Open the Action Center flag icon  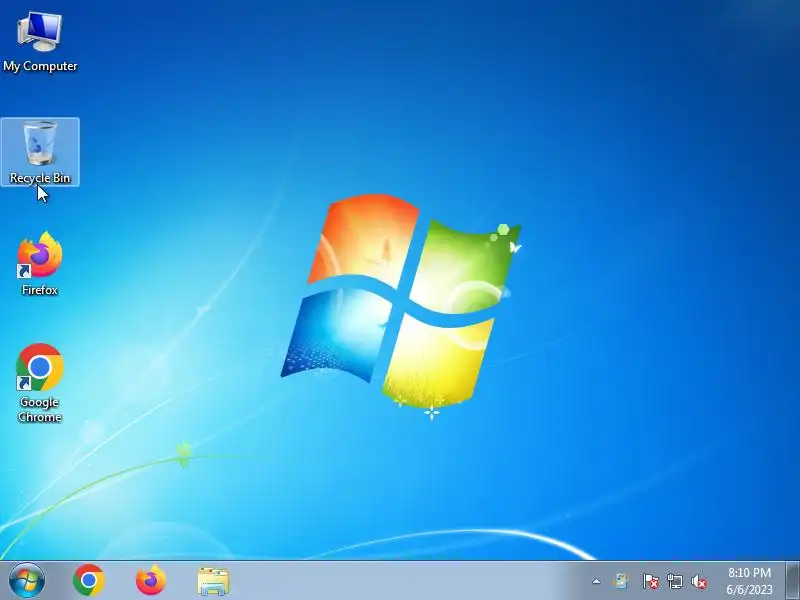pyautogui.click(x=650, y=581)
